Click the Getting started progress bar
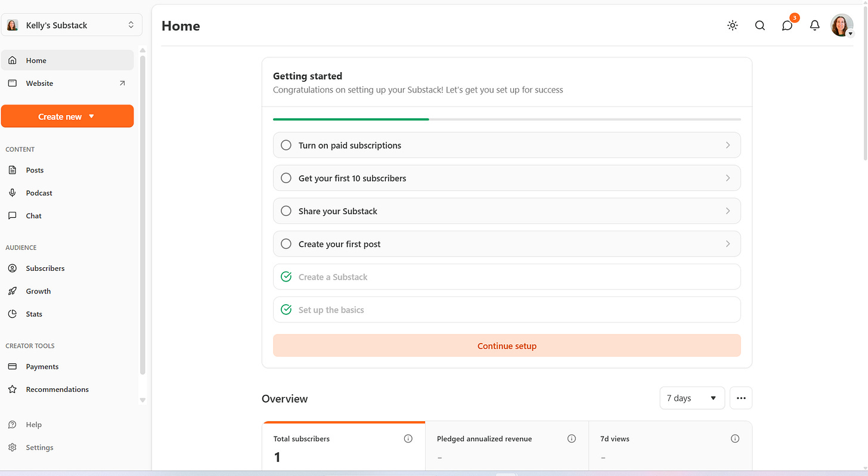868x476 pixels. pos(507,119)
